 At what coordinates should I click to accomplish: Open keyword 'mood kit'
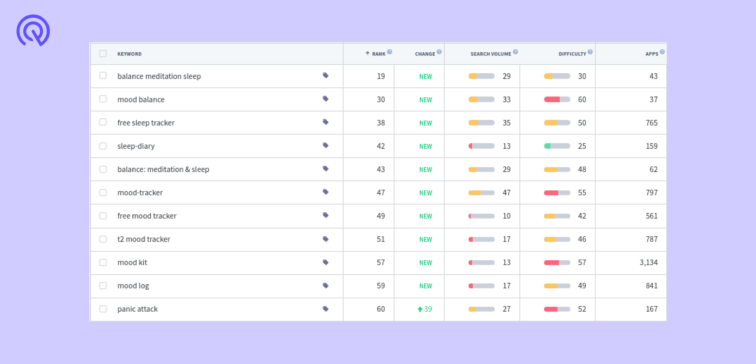click(x=132, y=263)
